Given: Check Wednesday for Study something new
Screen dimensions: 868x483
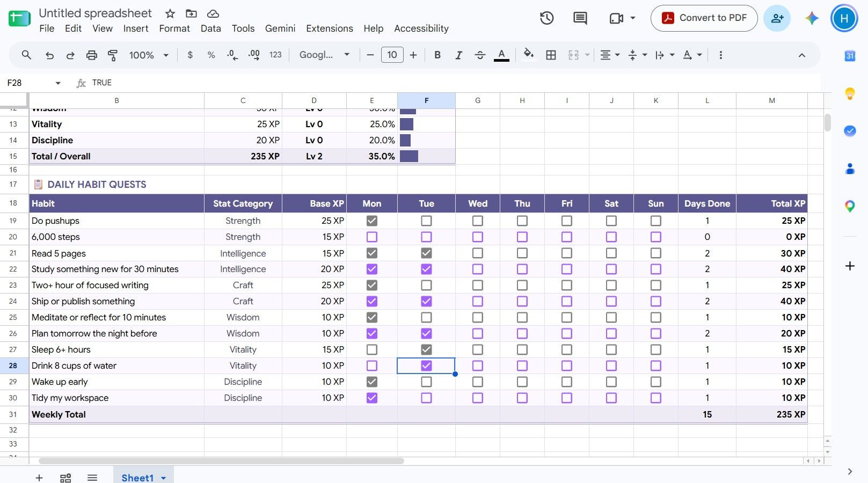Looking at the screenshot, I should [x=478, y=269].
